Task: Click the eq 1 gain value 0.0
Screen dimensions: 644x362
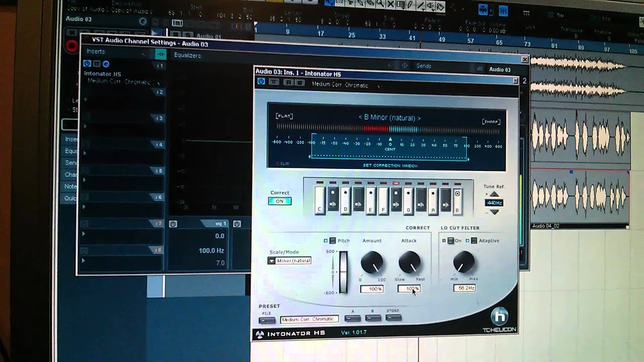Action: click(220, 236)
